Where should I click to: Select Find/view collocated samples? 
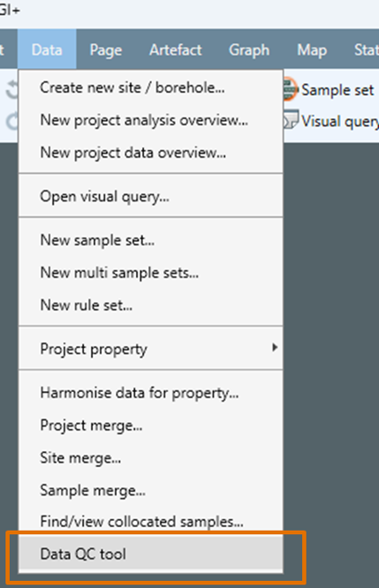(151, 522)
